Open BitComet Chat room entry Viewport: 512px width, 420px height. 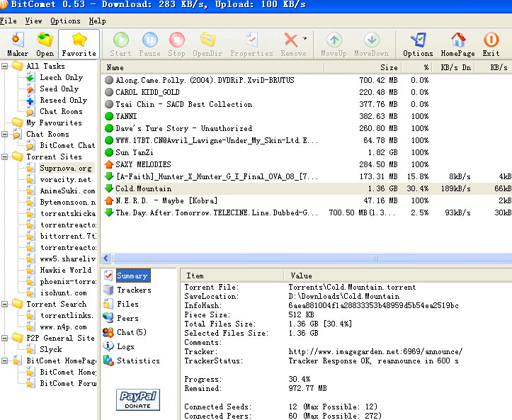click(x=67, y=145)
